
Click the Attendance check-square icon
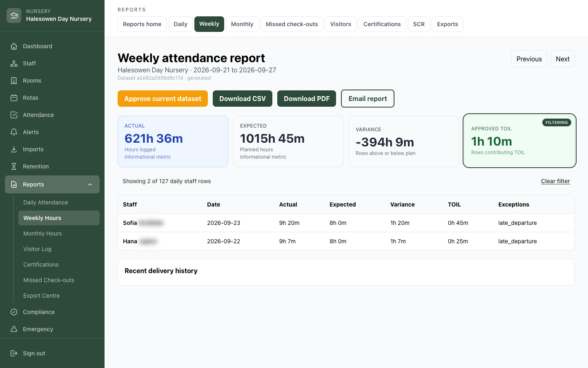pos(14,115)
